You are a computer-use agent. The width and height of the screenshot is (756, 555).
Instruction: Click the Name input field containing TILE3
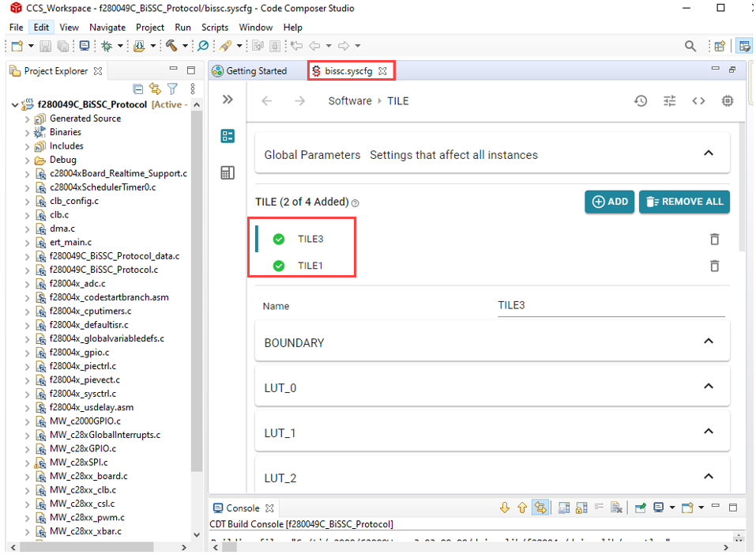tap(611, 306)
